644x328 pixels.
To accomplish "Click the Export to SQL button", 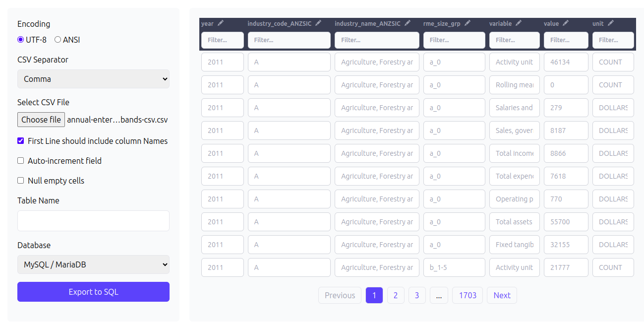I will pos(93,292).
